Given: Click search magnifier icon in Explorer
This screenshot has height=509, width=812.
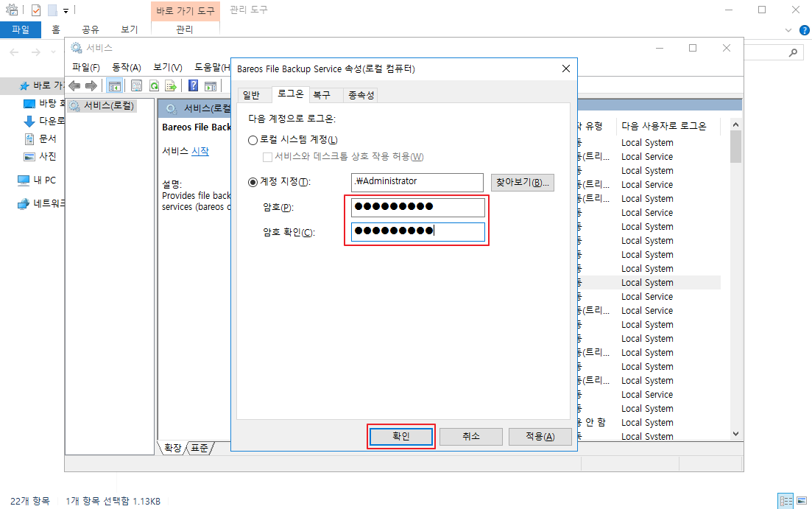Looking at the screenshot, I should 793,52.
